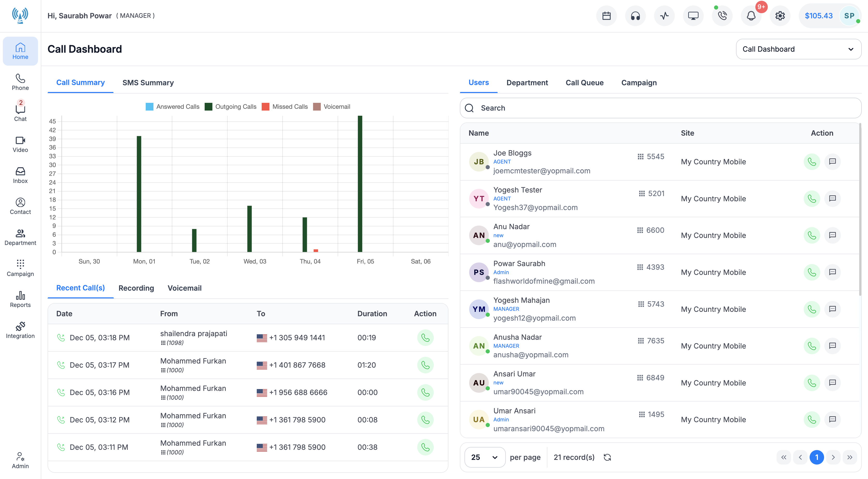Toggle Missed Calls legend series
868x479 pixels.
point(285,106)
